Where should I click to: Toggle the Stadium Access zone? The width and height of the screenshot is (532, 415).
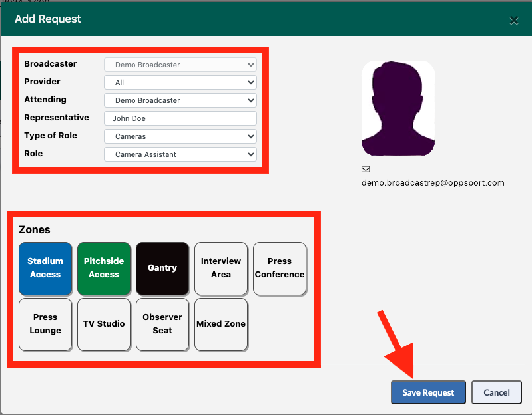click(45, 268)
